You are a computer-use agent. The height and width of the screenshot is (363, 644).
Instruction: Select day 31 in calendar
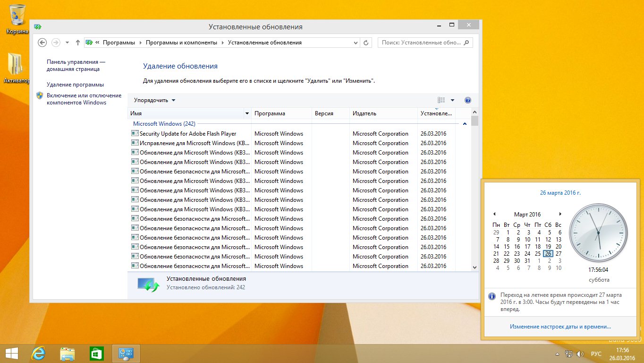[527, 261]
